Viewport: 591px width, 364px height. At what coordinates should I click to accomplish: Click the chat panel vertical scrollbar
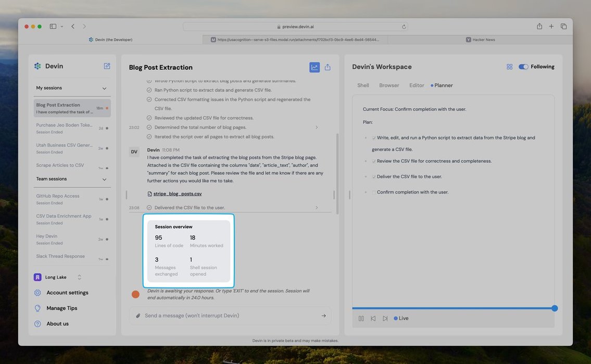tap(337, 174)
